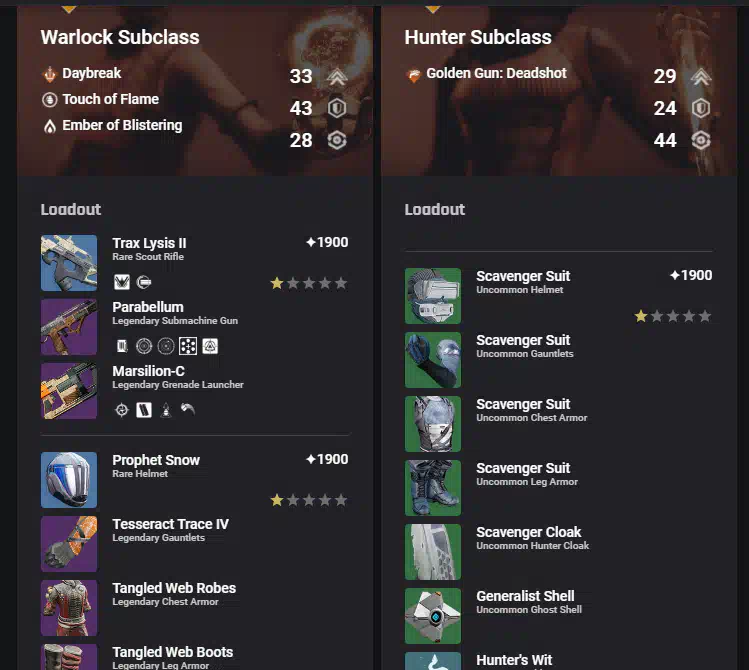Click first perk icon under Trax Lysis II
The height and width of the screenshot is (670, 749).
[x=122, y=282]
